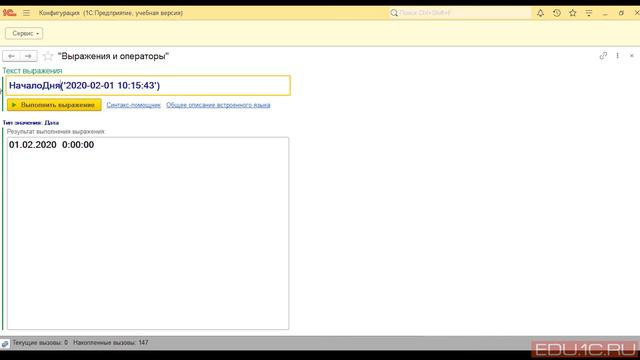Open Общее описание встроенного языка link
The height and width of the screenshot is (360, 640).
[218, 105]
